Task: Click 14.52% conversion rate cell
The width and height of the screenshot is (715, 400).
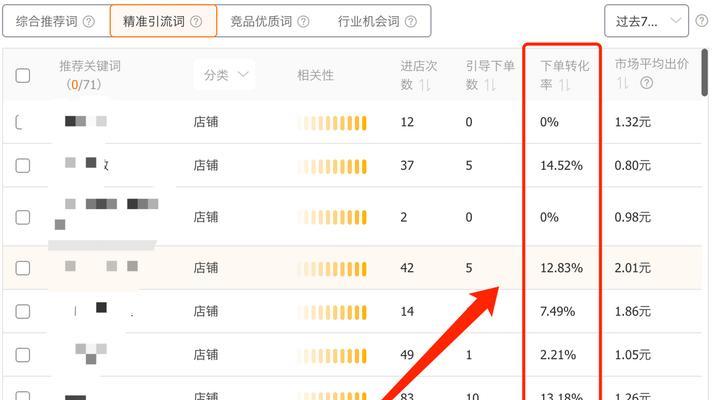Action: click(x=561, y=166)
